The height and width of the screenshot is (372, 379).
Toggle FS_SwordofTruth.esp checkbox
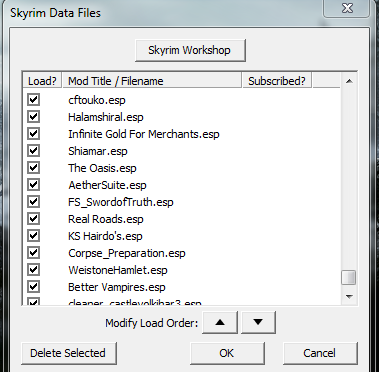click(x=33, y=202)
